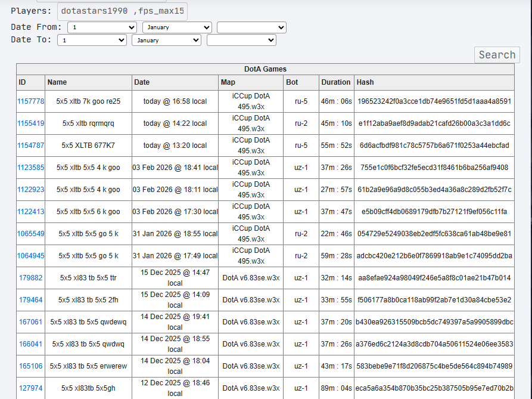
Task: Click date '03 Feb 2026 @ 18:41 local'
Action: point(175,168)
